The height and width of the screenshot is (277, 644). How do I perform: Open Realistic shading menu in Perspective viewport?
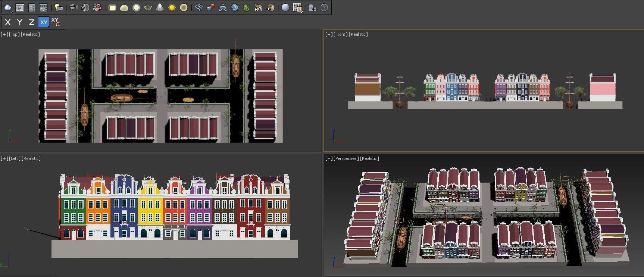pyautogui.click(x=369, y=158)
